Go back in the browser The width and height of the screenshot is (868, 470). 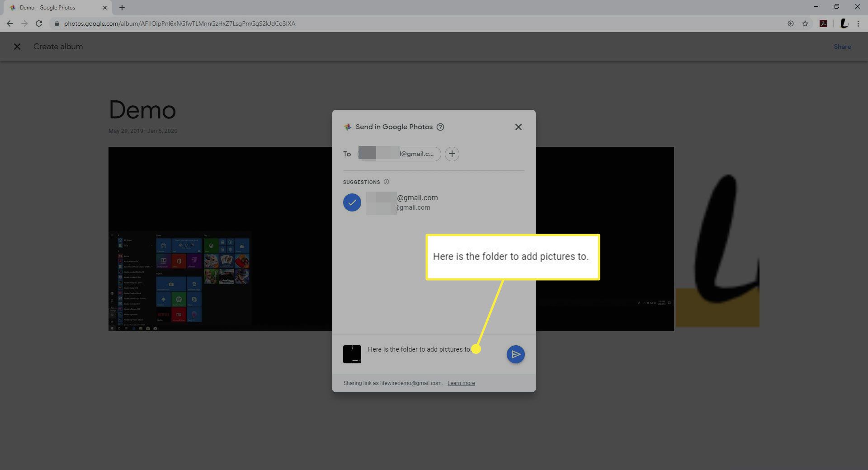click(x=10, y=23)
